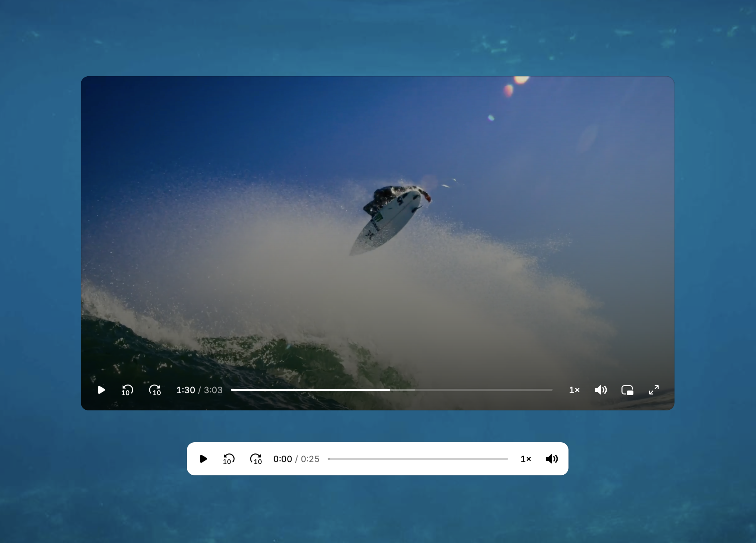
Task: Enter fullscreen mode on the video player
Action: (654, 390)
